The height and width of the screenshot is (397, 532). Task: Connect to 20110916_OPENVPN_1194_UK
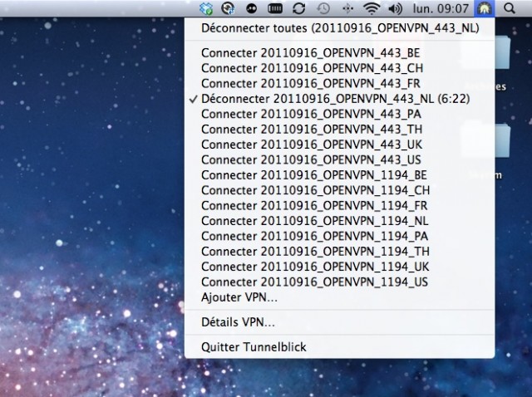[340, 267]
